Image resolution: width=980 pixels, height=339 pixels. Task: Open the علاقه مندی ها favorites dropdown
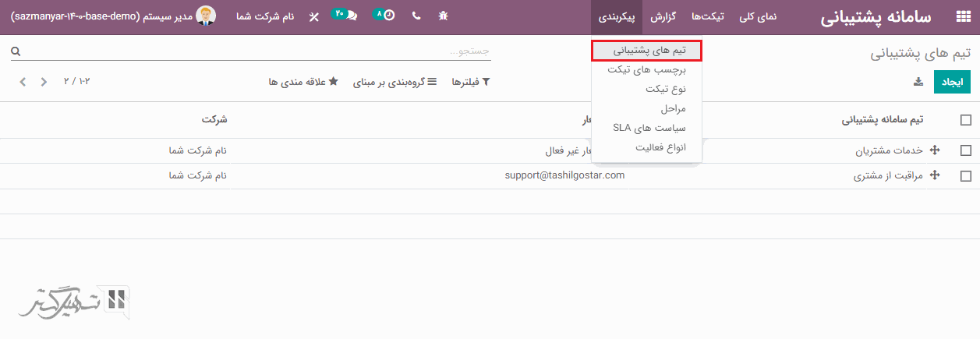(302, 82)
